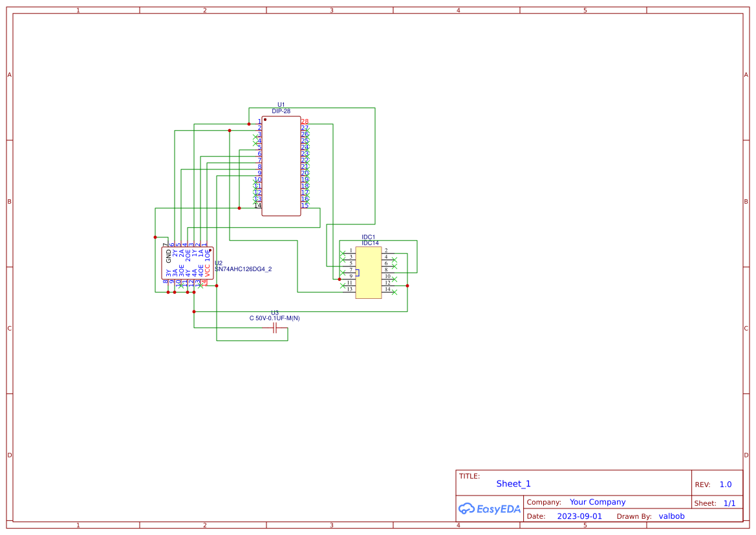This screenshot has height=535, width=756.
Task: Click pin 1 of component U1
Action: pos(259,121)
